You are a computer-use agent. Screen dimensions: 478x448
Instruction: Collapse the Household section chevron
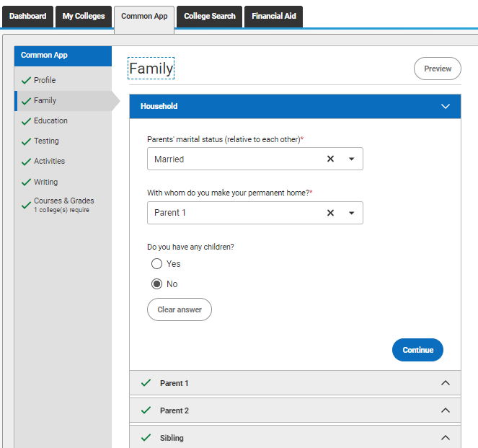pos(446,107)
